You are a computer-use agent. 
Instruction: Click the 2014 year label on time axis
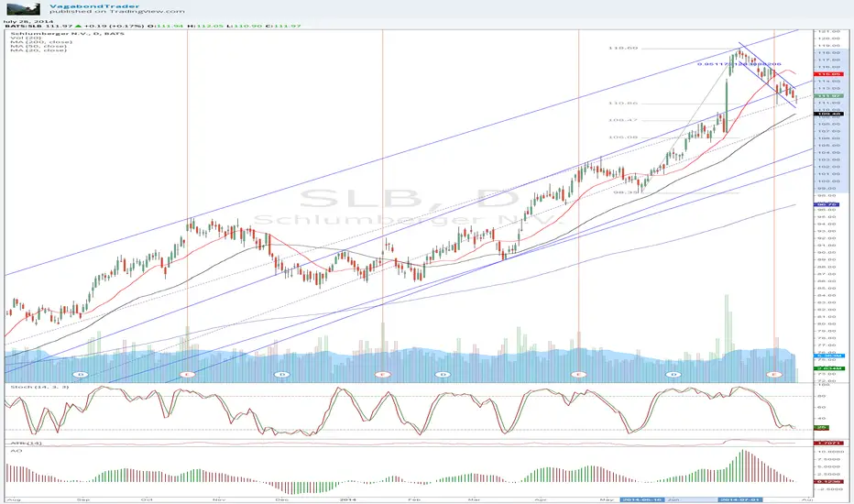[347, 499]
